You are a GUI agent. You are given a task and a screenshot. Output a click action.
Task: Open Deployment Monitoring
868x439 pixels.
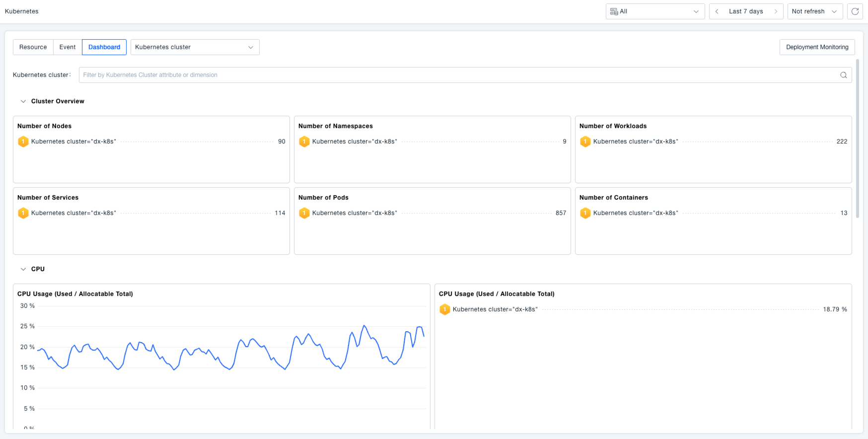tap(817, 47)
